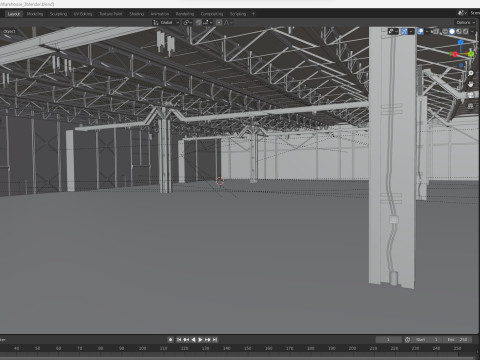
Task: Click the current frame number field
Action: click(x=389, y=340)
